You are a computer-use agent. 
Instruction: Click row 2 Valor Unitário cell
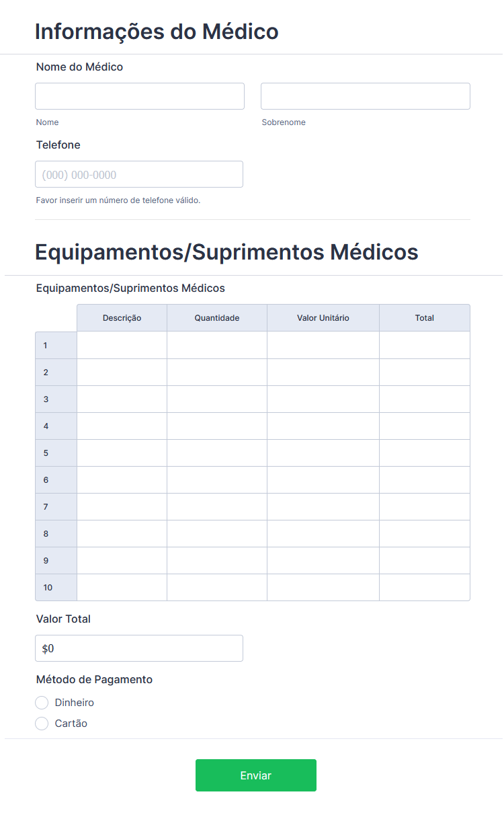click(x=323, y=372)
